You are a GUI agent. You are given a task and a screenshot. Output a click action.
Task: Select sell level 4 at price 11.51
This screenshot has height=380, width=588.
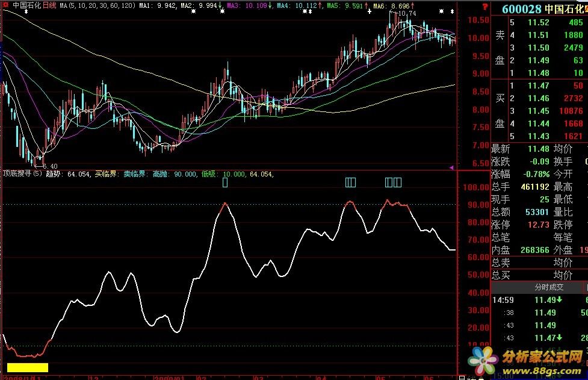tap(539, 35)
